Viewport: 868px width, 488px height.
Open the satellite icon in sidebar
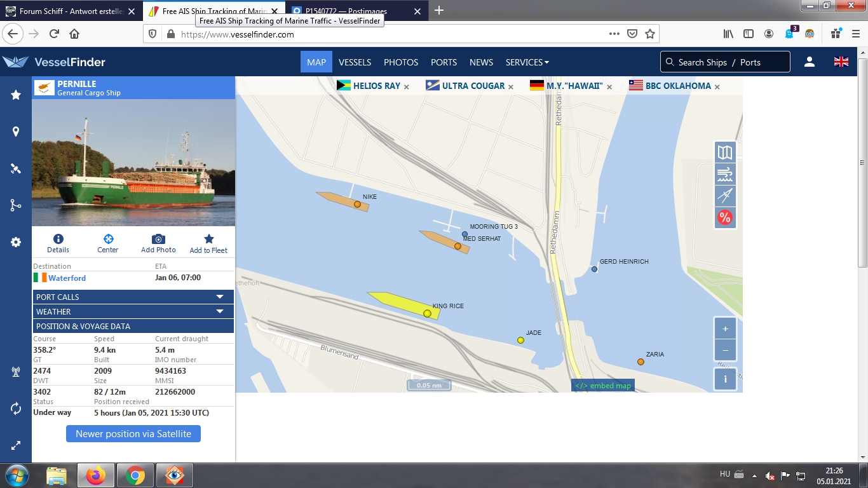coord(16,168)
